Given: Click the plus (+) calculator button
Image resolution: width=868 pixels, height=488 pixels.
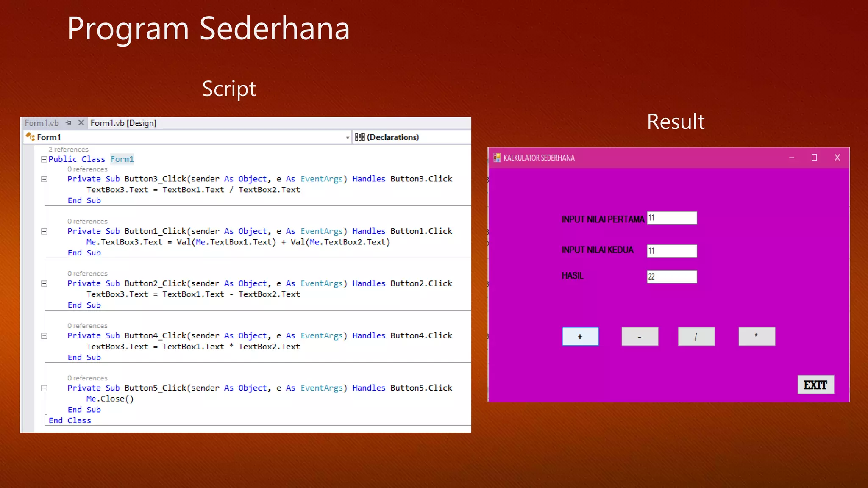Looking at the screenshot, I should (580, 336).
